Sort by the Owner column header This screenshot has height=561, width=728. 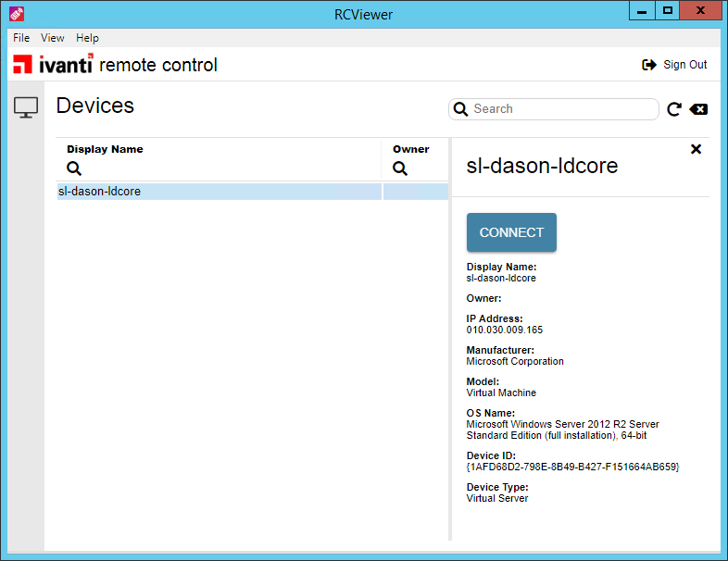(x=411, y=149)
